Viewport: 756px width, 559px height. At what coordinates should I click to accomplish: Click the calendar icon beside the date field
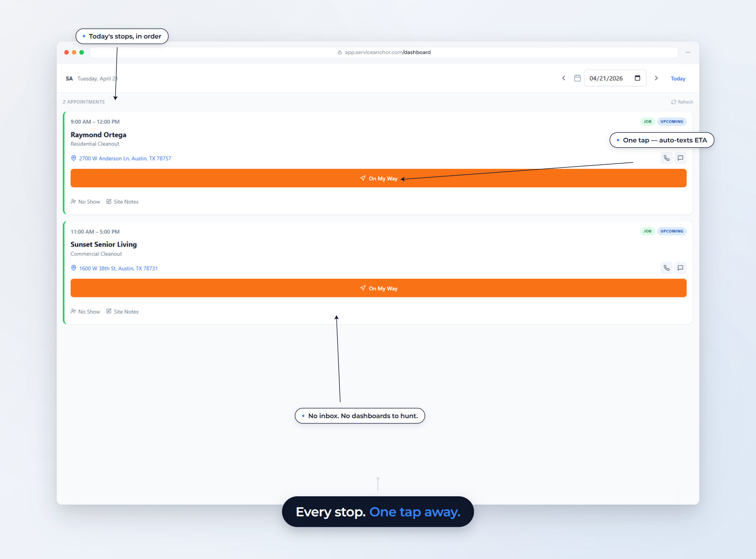point(577,78)
